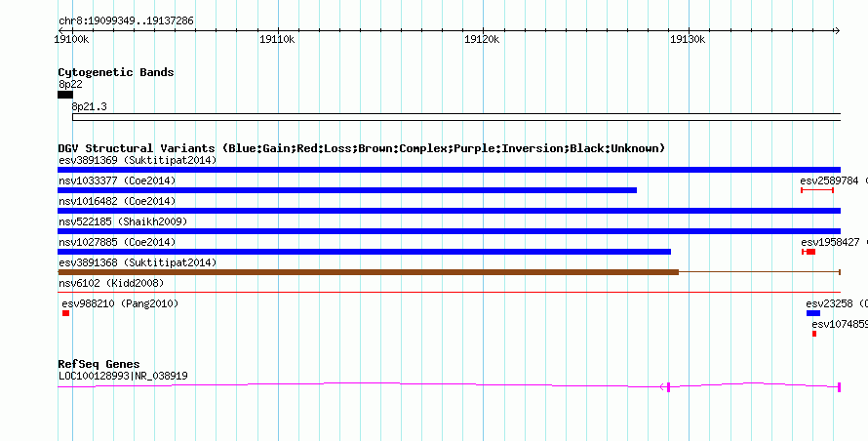Click the 8p22 band label

pyautogui.click(x=70, y=84)
